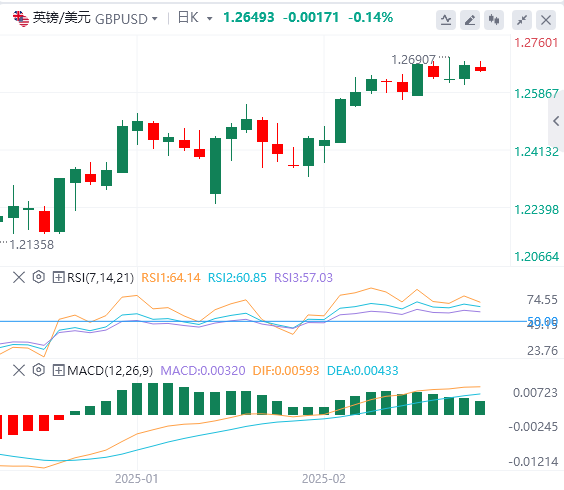Select the drawing pencil tool icon
Viewport: 564px width, 490px height.
tap(470, 20)
